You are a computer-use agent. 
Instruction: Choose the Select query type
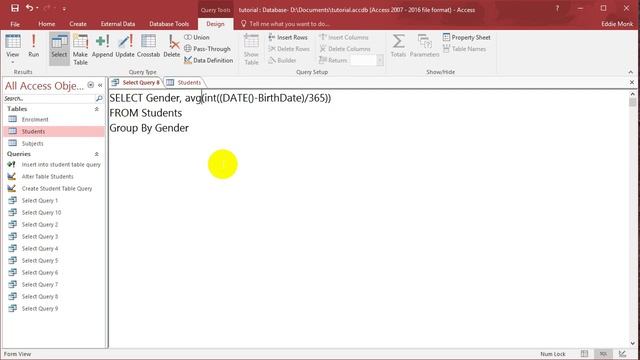[x=59, y=49]
